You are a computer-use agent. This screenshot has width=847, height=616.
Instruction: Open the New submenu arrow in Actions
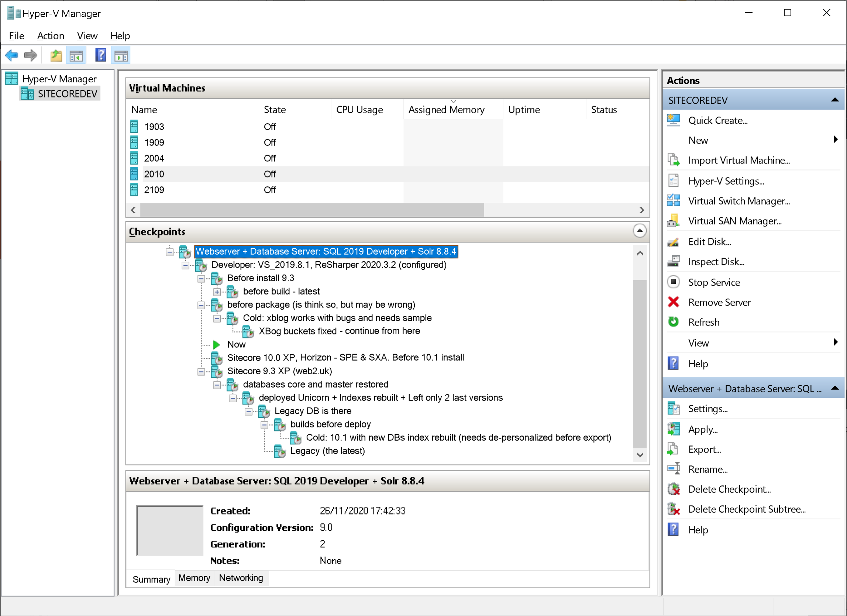click(x=836, y=140)
